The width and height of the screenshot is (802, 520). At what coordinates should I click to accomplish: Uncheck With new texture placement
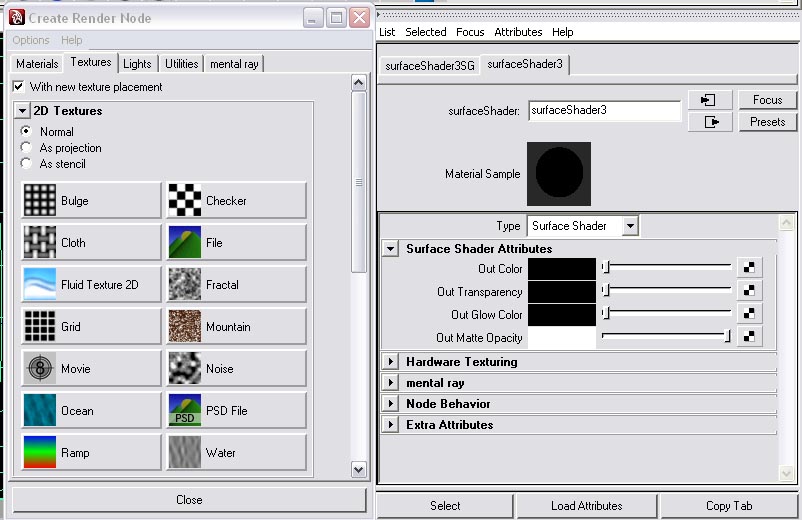pyautogui.click(x=18, y=87)
